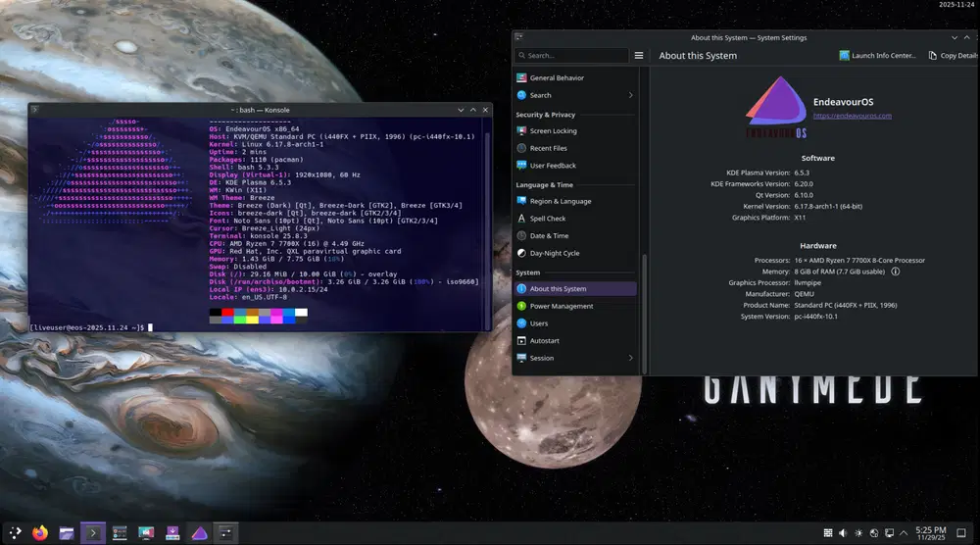The height and width of the screenshot is (545, 980).
Task: Open Power Management settings
Action: pyautogui.click(x=575, y=306)
